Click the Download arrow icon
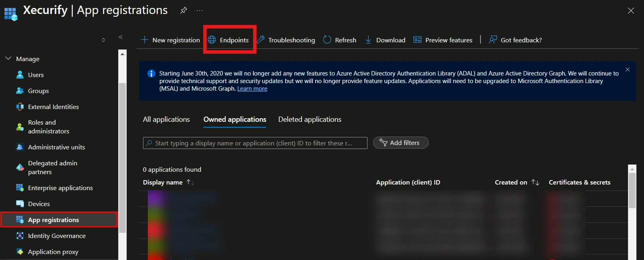644x260 pixels. (368, 40)
